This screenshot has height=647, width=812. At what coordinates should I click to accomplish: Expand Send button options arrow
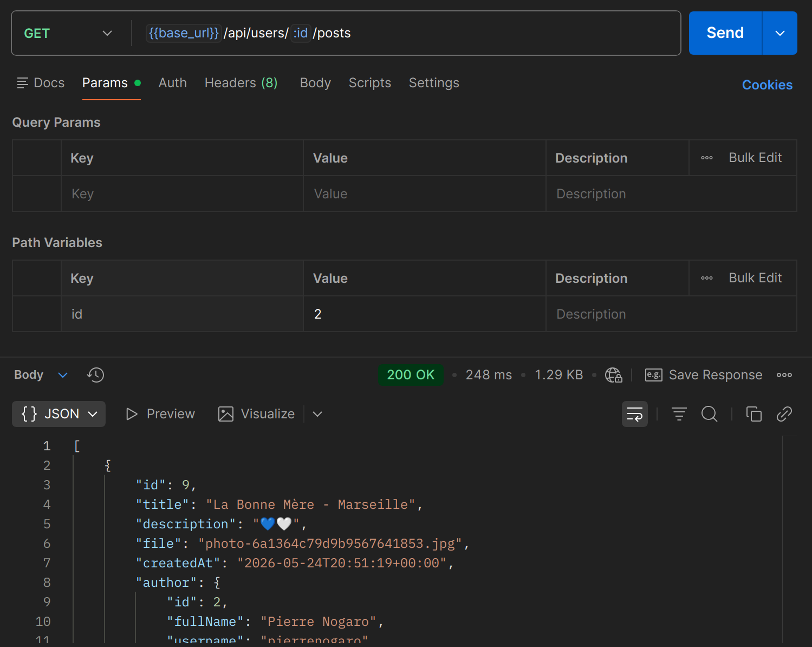pos(779,33)
